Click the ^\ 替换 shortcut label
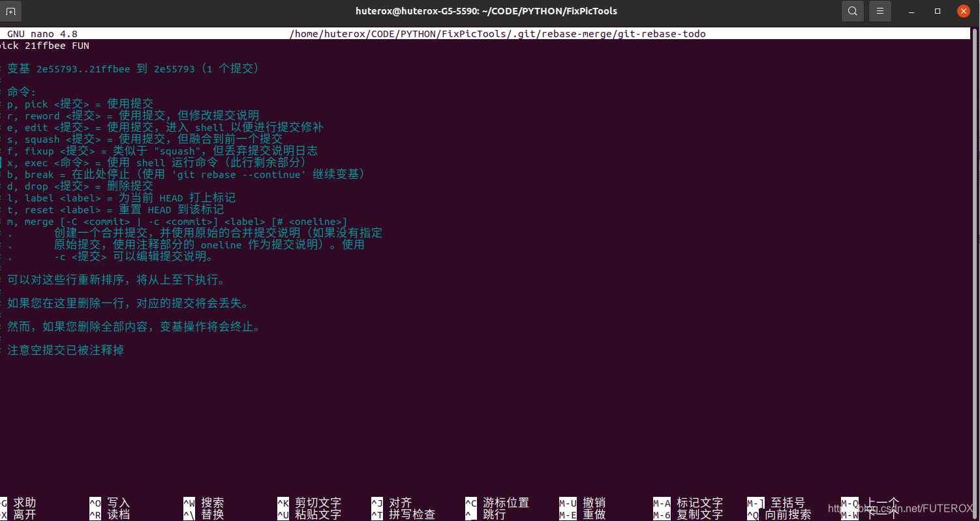980x521 pixels. coord(204,514)
